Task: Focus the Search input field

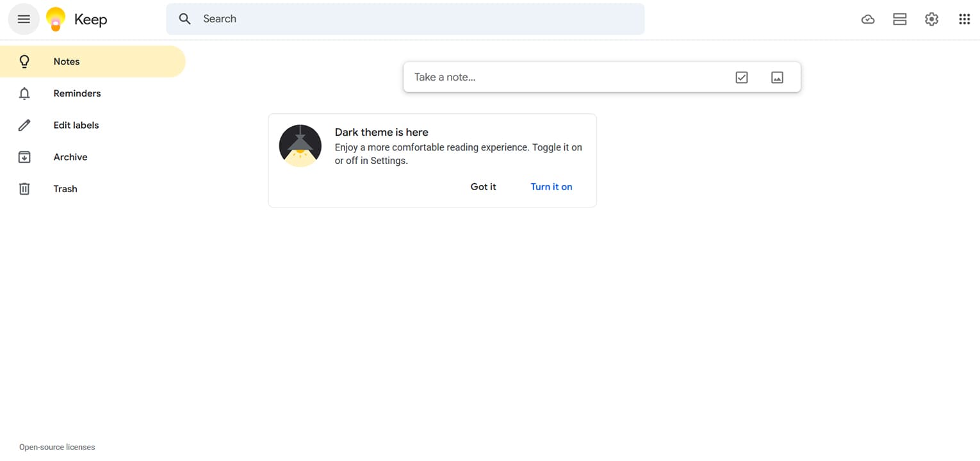Action: (405, 19)
